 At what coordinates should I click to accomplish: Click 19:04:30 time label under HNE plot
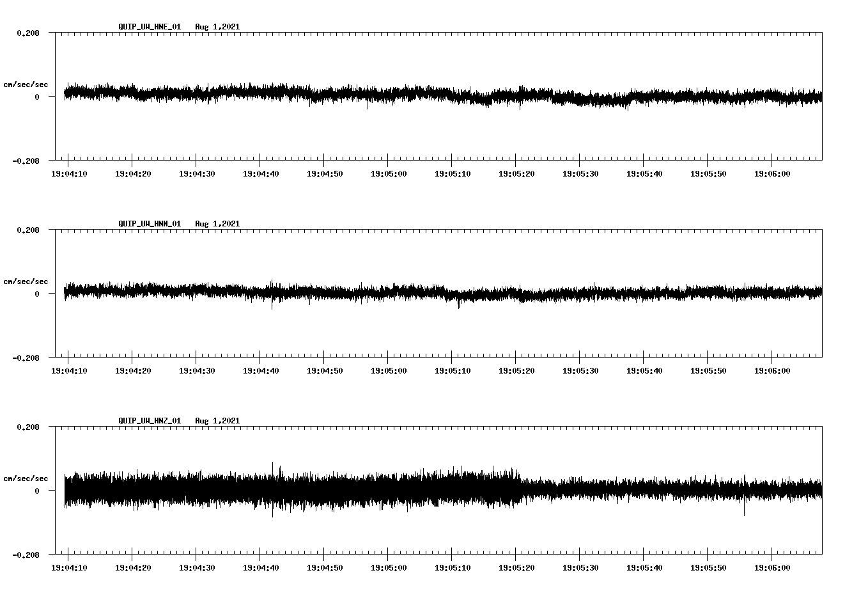pyautogui.click(x=197, y=173)
